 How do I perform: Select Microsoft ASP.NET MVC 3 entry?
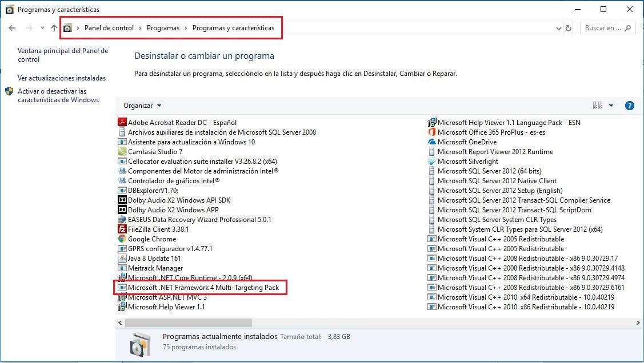point(162,297)
